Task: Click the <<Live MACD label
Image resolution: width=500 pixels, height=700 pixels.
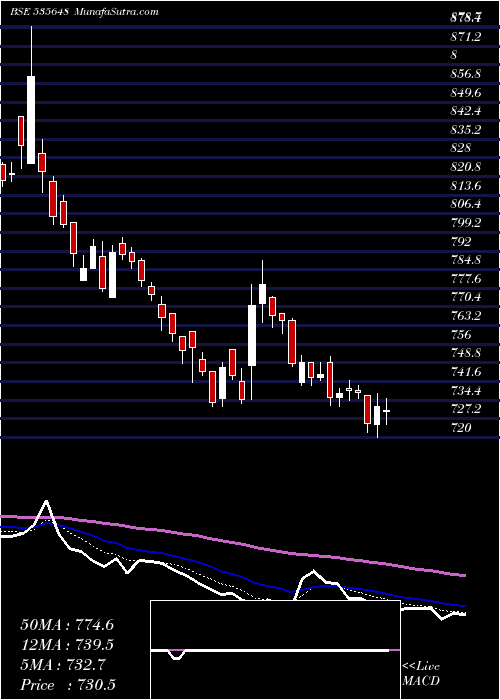Action: click(x=421, y=674)
